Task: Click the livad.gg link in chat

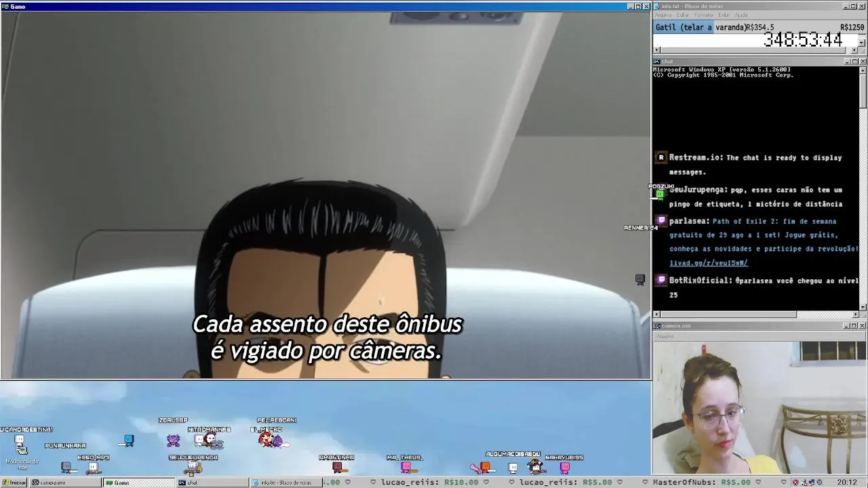Action: pyautogui.click(x=709, y=263)
